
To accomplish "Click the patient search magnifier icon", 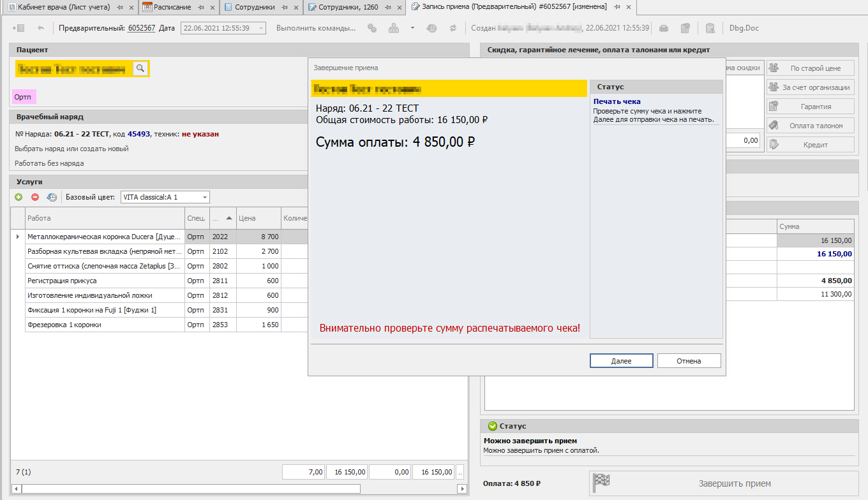I will pyautogui.click(x=140, y=69).
